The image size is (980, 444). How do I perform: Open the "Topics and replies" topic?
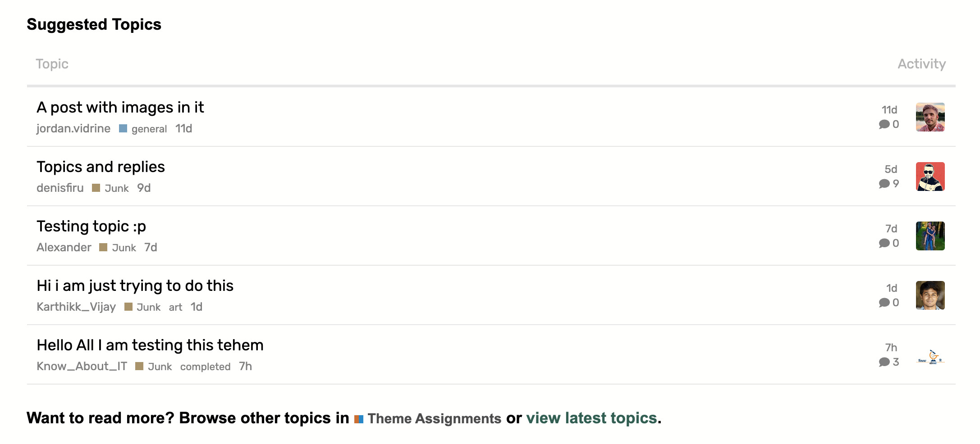point(101,167)
